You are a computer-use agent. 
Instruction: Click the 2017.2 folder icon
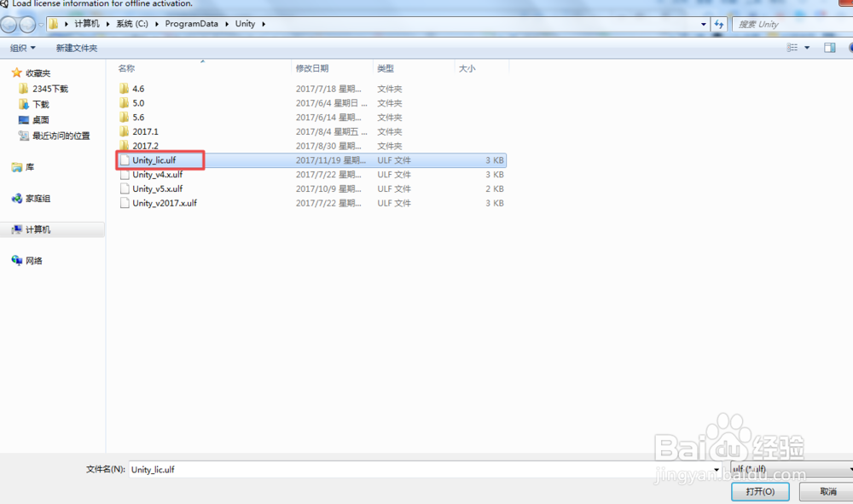[125, 146]
